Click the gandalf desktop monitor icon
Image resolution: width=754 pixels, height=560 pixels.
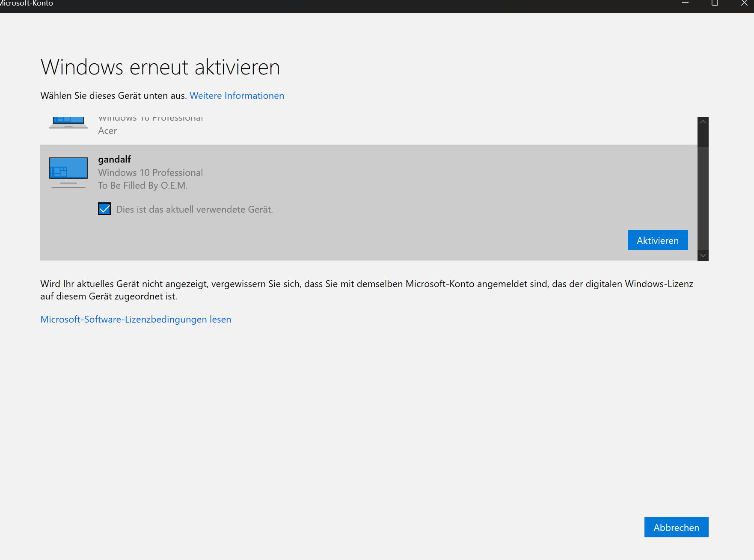click(68, 172)
